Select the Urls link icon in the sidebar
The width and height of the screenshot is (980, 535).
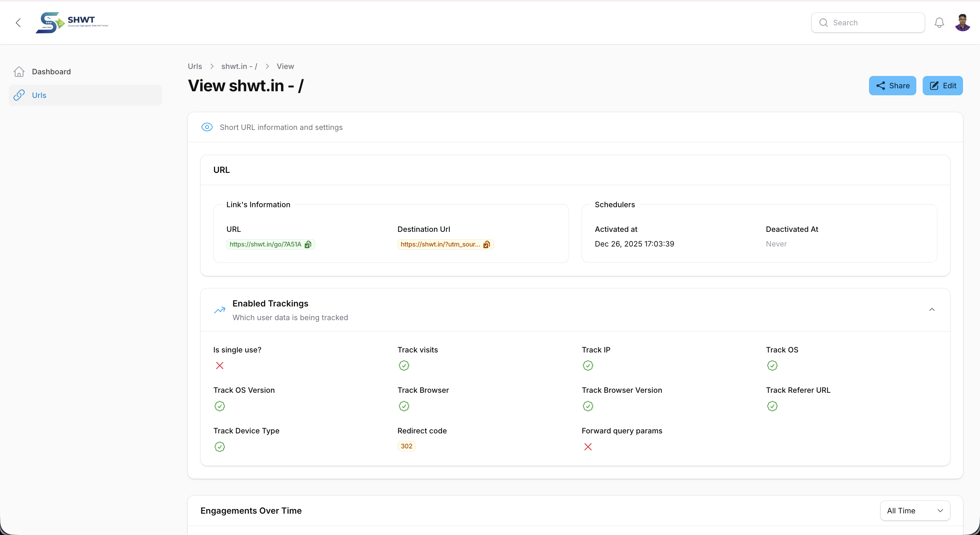click(x=19, y=95)
